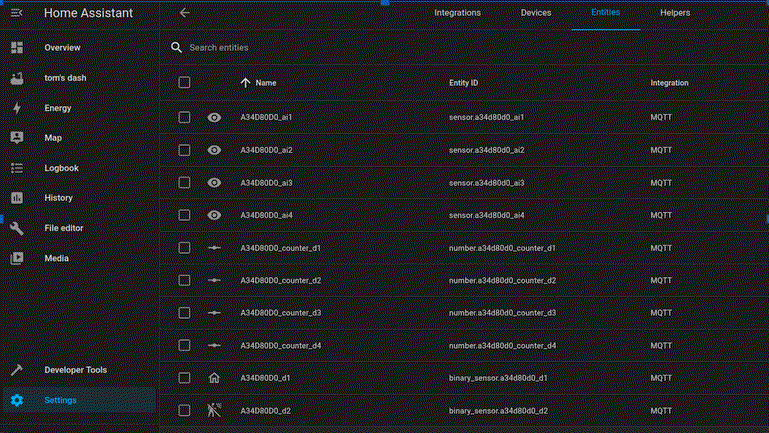Open the Logbook list icon
This screenshot has height=433, width=769.
[17, 168]
